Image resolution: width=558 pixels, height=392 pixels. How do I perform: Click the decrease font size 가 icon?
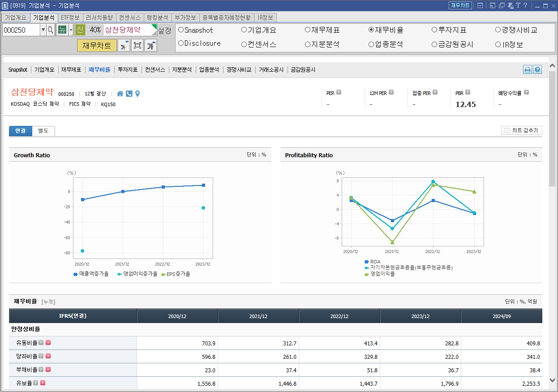pyautogui.click(x=124, y=45)
